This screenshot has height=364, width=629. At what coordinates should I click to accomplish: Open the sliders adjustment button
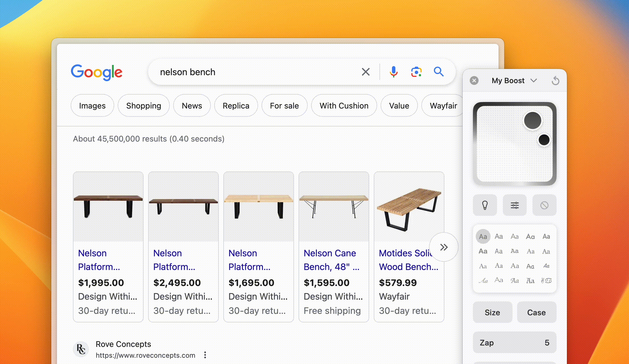pos(514,205)
